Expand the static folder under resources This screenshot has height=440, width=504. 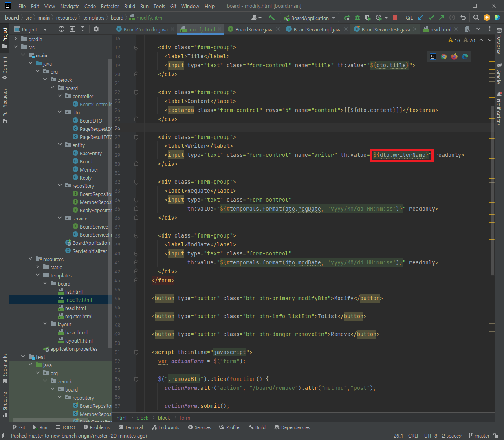38,267
